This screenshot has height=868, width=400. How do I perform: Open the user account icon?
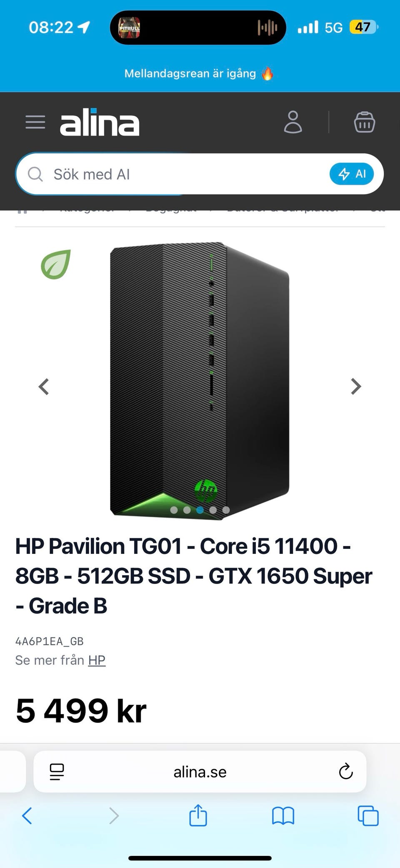click(x=293, y=122)
